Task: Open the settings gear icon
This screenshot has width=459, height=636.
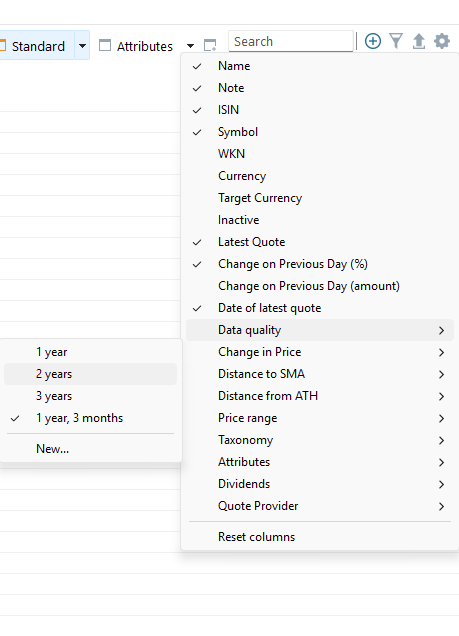Action: (x=442, y=41)
